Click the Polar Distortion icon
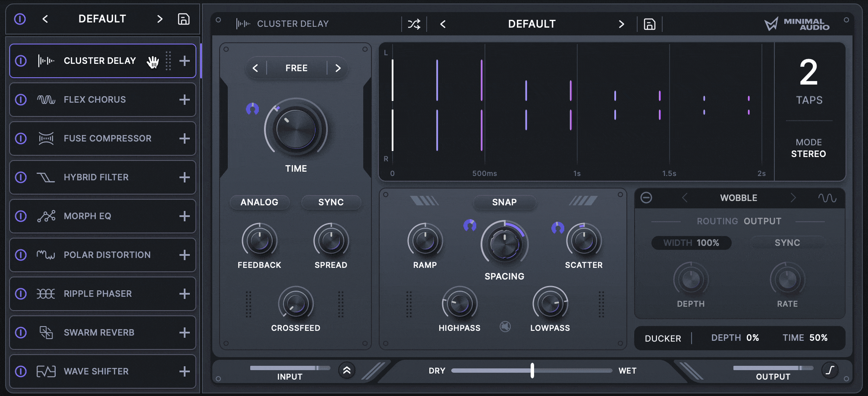 point(46,255)
